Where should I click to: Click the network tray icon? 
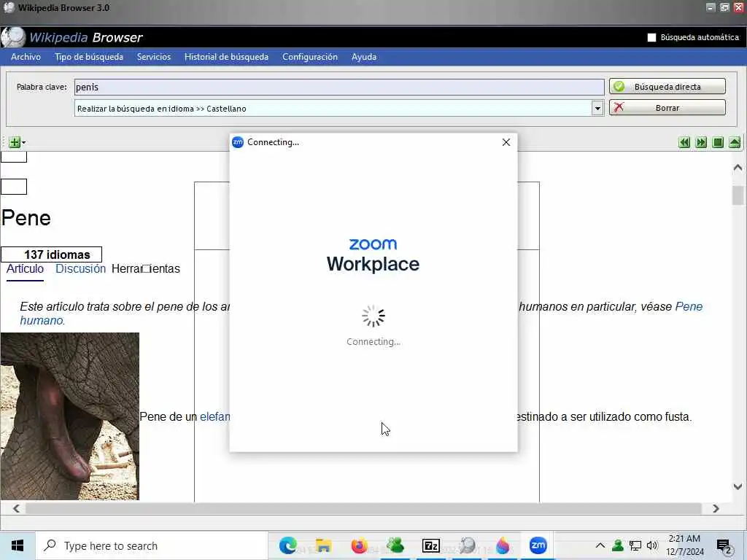[x=635, y=545]
